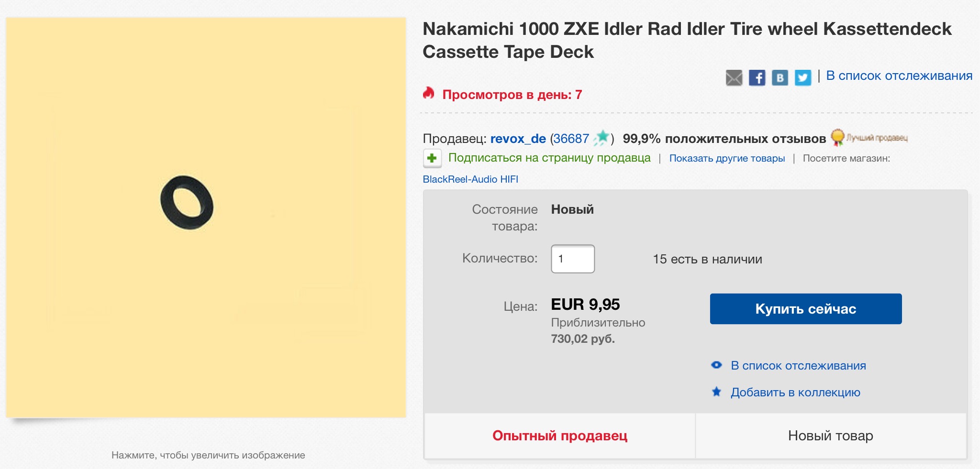The height and width of the screenshot is (469, 980).
Task: Select the "Опытный продавец" tab
Action: coord(559,436)
